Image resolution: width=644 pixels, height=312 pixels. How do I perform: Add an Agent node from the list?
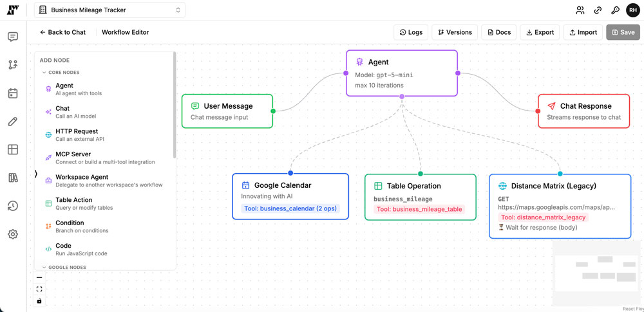[106, 89]
